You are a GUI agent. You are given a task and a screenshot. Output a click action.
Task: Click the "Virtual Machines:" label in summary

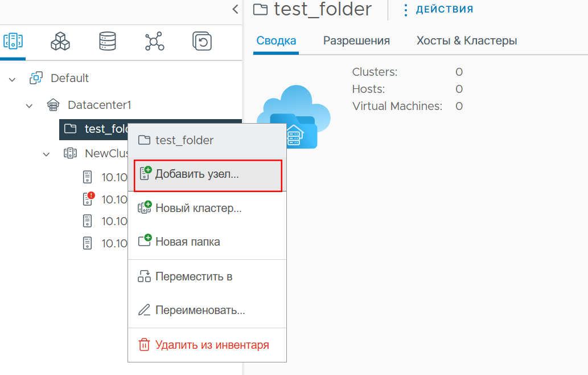pos(397,106)
